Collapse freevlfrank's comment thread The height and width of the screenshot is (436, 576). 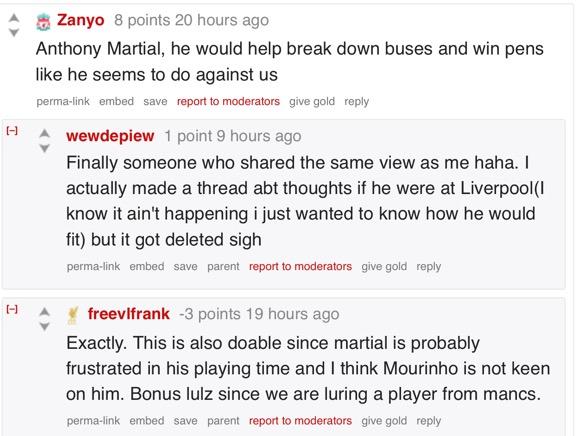click(x=12, y=309)
